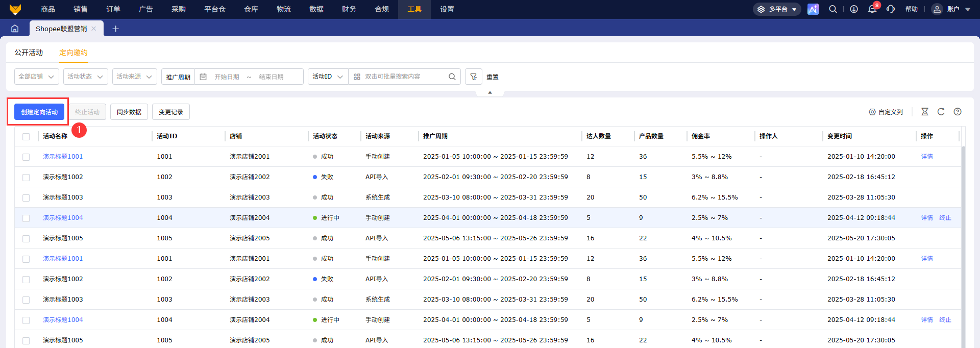Viewport: 980px width, 348px height.
Task: Collapse the filter panel arrow
Action: 490,92
